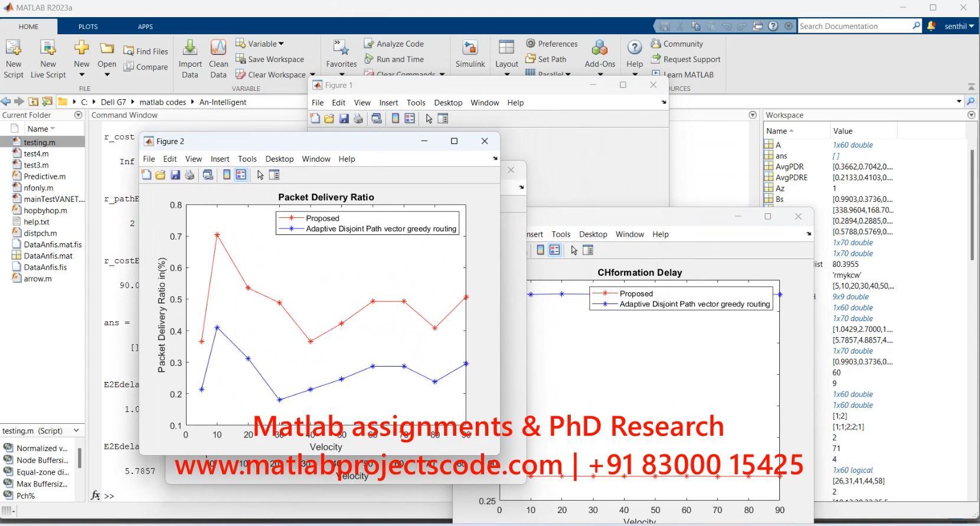Open the Find Files tool
The width and height of the screenshot is (980, 526).
146,51
